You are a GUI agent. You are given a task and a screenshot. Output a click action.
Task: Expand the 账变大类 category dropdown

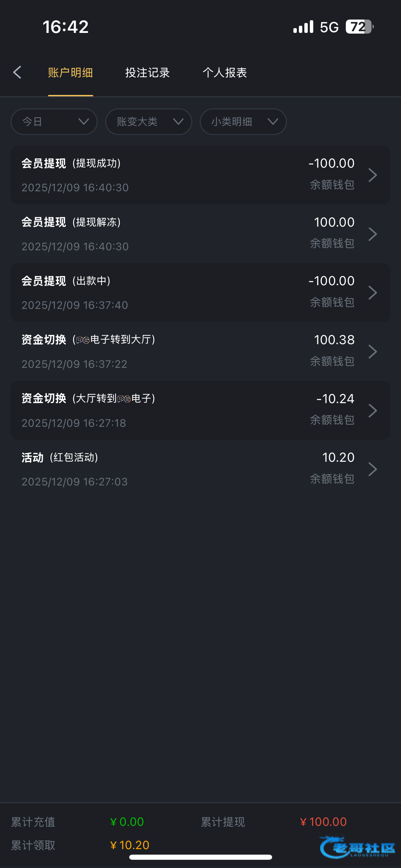pyautogui.click(x=148, y=122)
